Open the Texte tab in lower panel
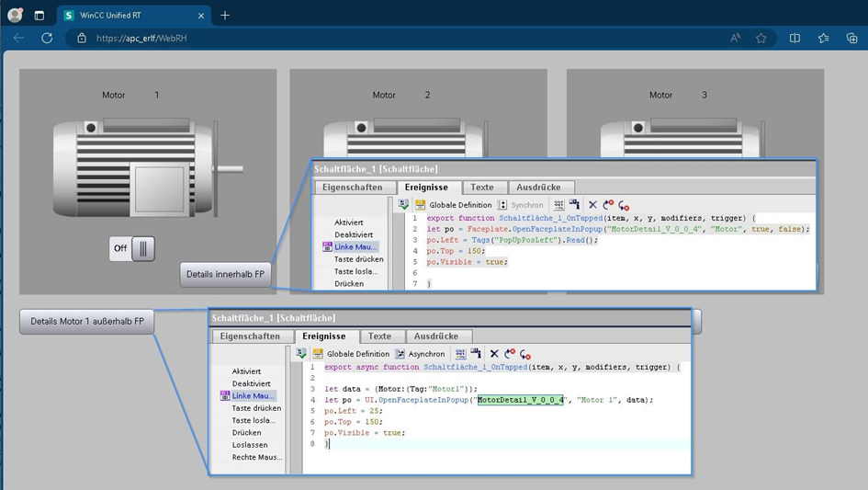This screenshot has width=868, height=490. [x=379, y=336]
